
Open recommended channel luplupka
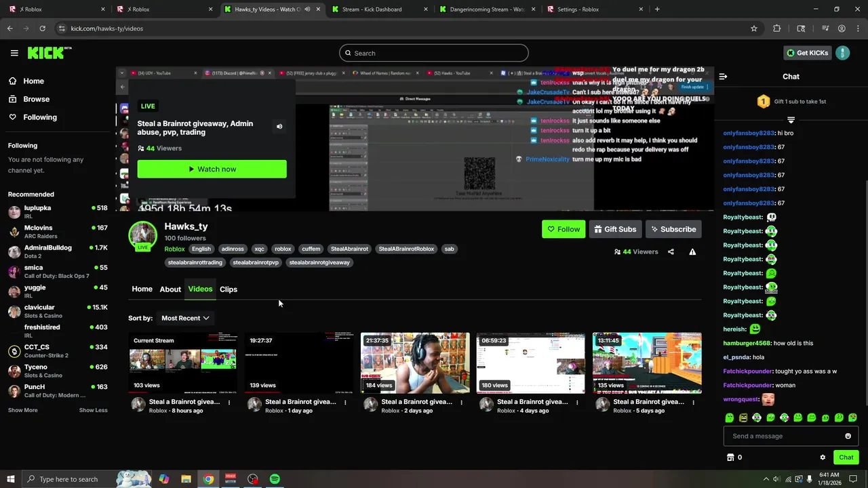pos(58,211)
